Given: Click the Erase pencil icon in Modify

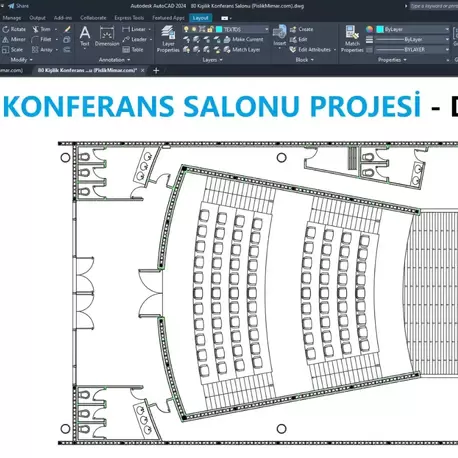Looking at the screenshot, I should tap(67, 29).
